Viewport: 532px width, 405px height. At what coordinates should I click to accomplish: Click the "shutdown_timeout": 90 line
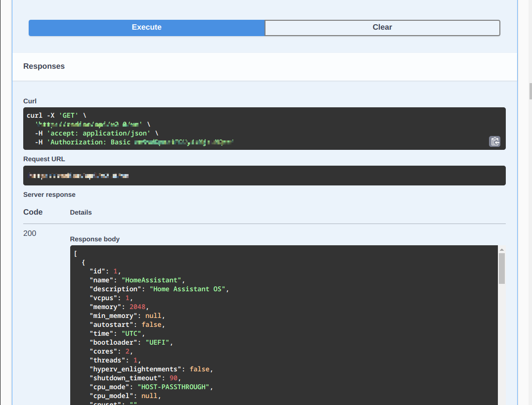tap(135, 378)
